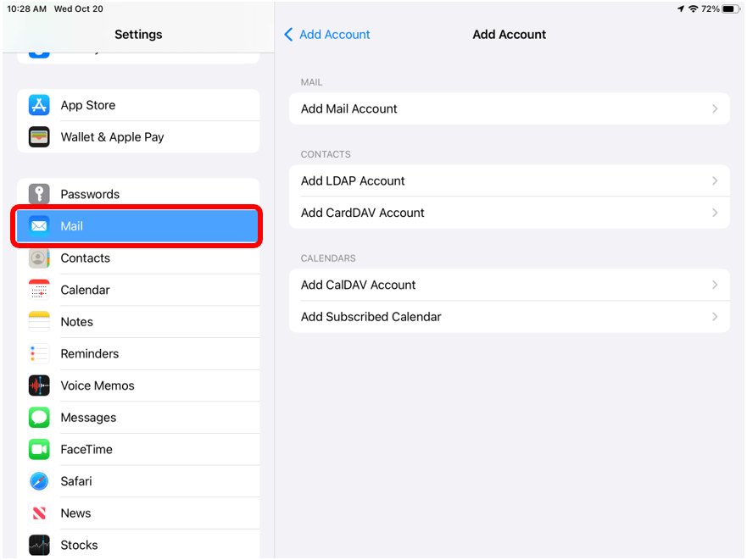Choose Add LDAP Account
Screen dimensions: 747x560
pos(510,181)
